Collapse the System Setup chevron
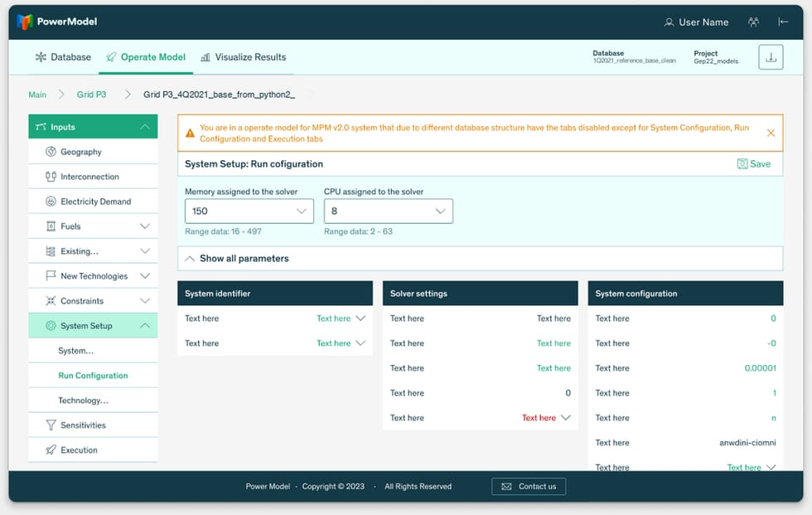812x515 pixels. (145, 325)
